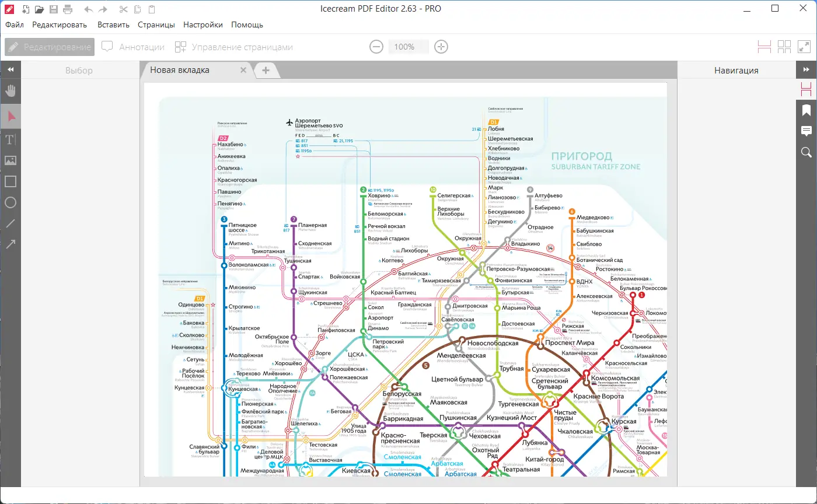
Task: Open the Страницы menu
Action: 156,25
